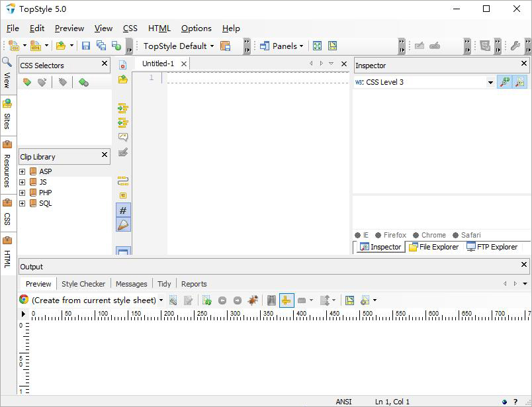This screenshot has height=407, width=532.
Task: Click the Safari browser support indicator
Action: (x=466, y=235)
